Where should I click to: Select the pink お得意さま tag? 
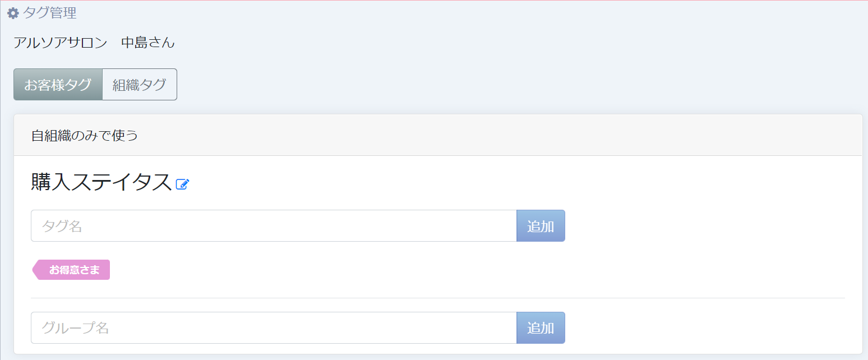click(x=74, y=270)
